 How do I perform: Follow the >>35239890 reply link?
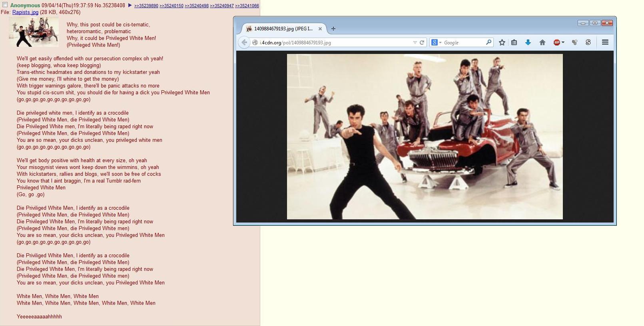point(146,6)
